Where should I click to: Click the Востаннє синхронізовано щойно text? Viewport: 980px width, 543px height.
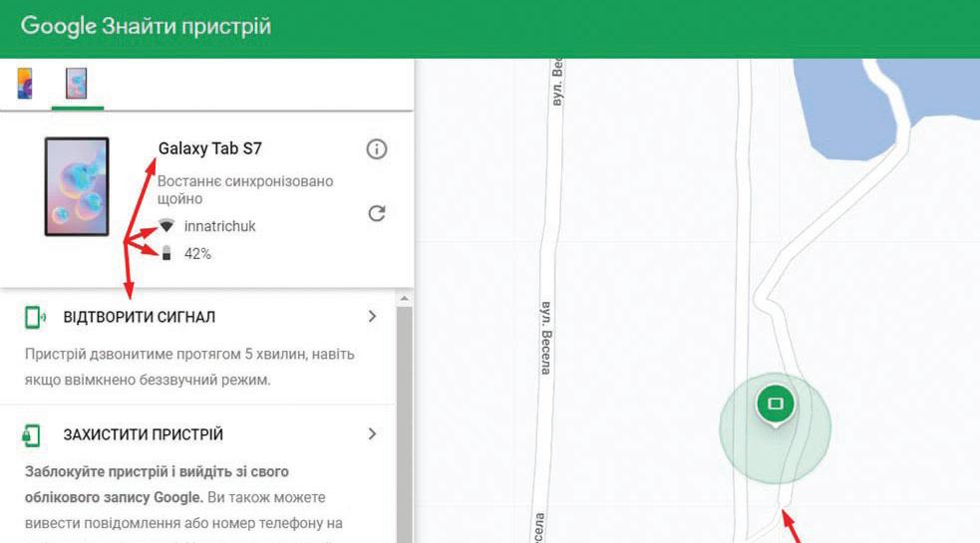[x=245, y=190]
